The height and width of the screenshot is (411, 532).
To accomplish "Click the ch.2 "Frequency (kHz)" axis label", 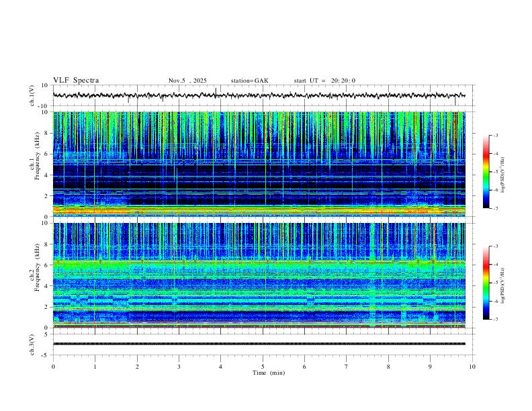I will coord(37,267).
